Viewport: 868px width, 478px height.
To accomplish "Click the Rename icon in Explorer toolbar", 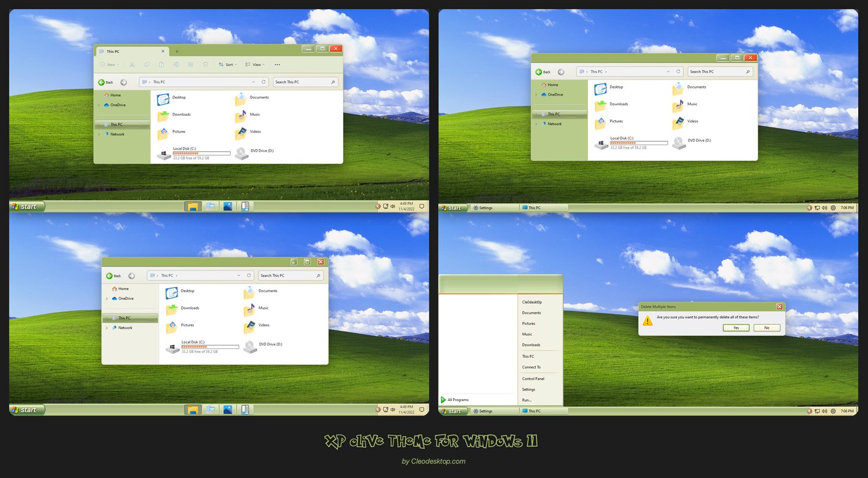I will (x=176, y=65).
